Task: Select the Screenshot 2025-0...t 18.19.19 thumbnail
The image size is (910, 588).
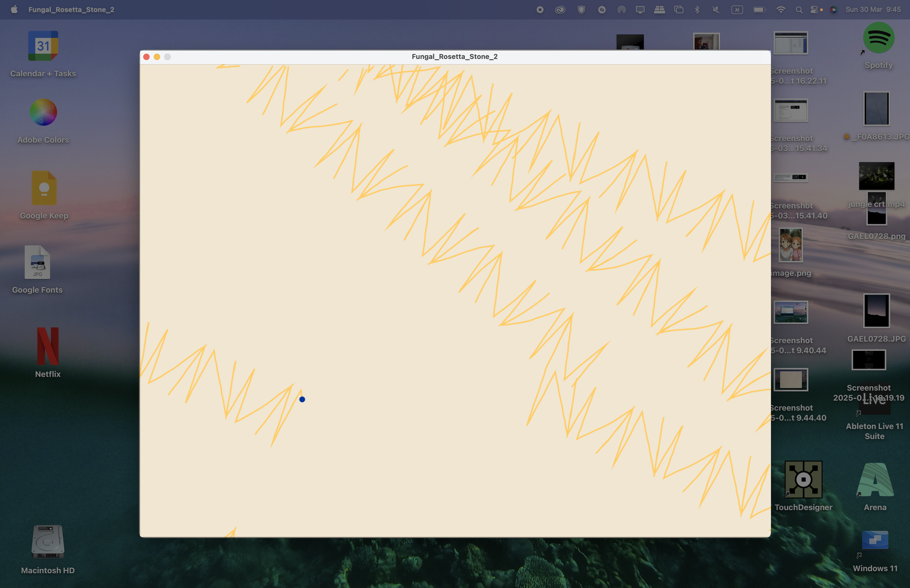Action: click(869, 360)
